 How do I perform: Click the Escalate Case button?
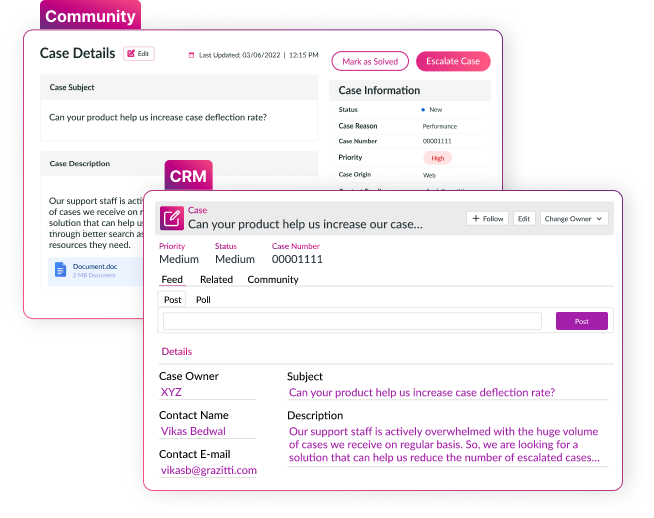point(453,61)
